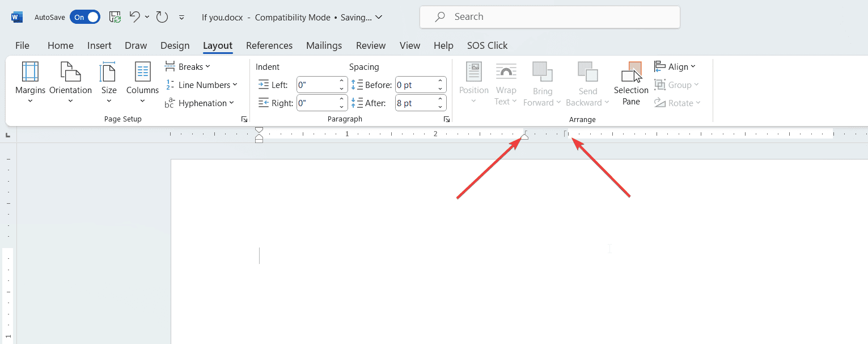Open Customize Quick Access Toolbar dropdown
The image size is (868, 344).
pos(181,18)
